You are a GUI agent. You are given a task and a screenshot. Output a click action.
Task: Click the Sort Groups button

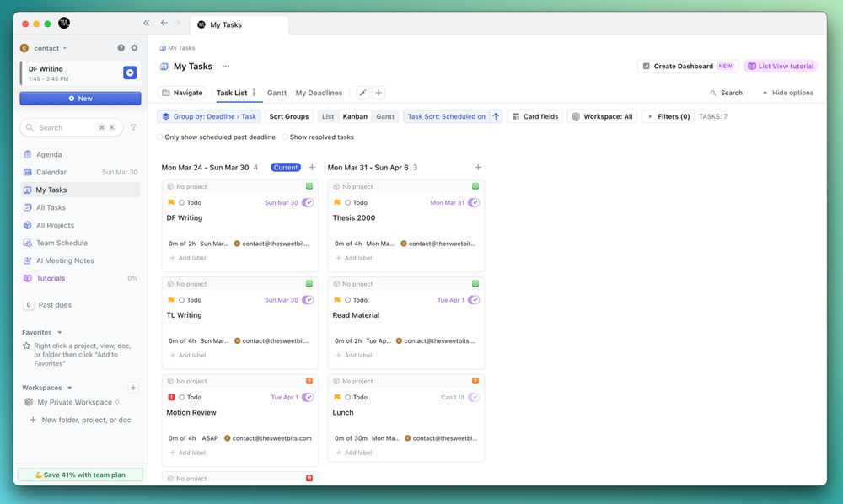coord(288,116)
